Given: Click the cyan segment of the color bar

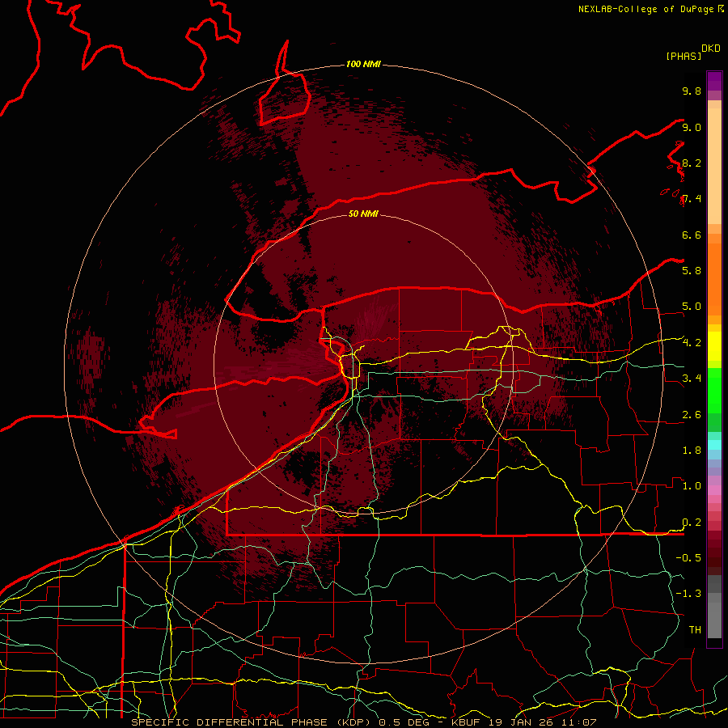Looking at the screenshot, I should [x=714, y=445].
